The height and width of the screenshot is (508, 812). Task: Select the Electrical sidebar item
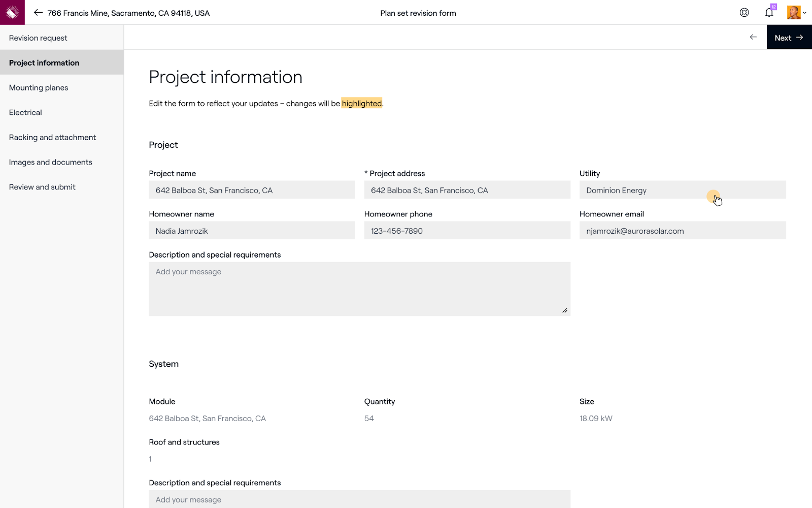25,113
